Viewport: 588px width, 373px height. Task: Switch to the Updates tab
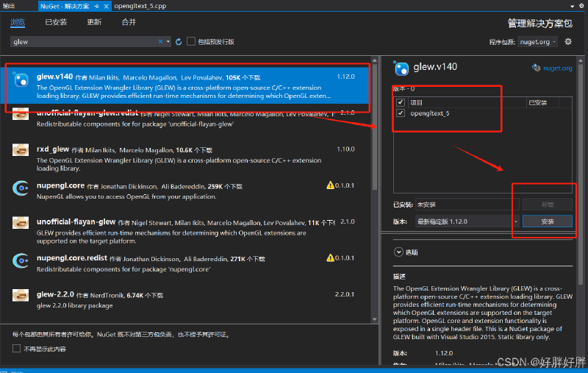point(94,22)
